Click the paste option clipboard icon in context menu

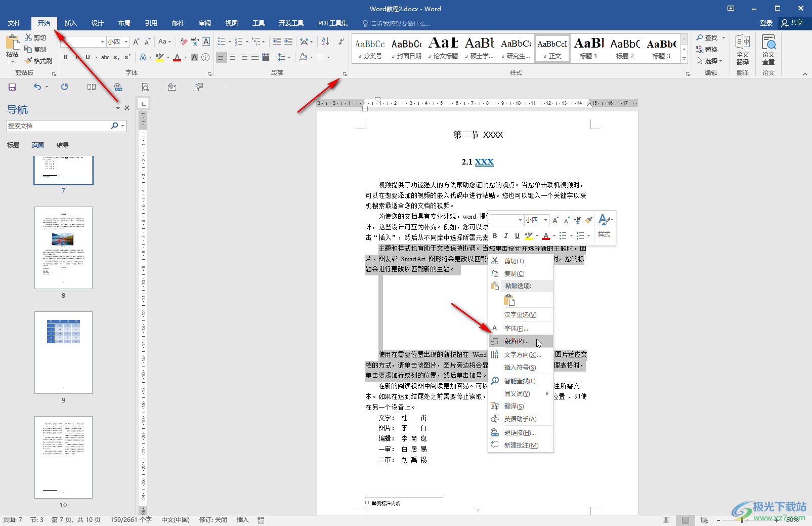509,300
